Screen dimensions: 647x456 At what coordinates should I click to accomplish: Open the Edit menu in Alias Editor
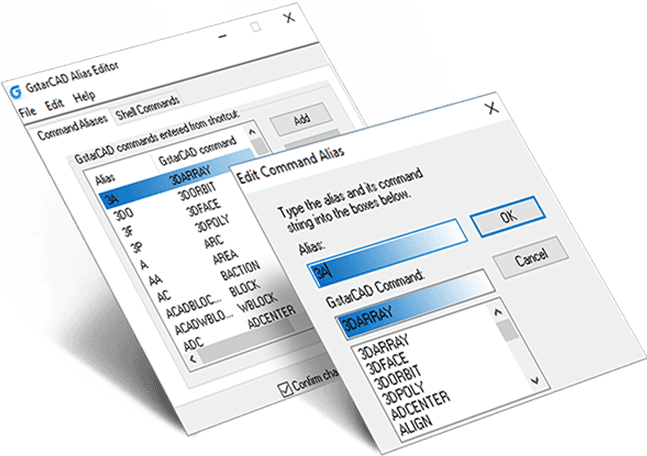point(54,104)
